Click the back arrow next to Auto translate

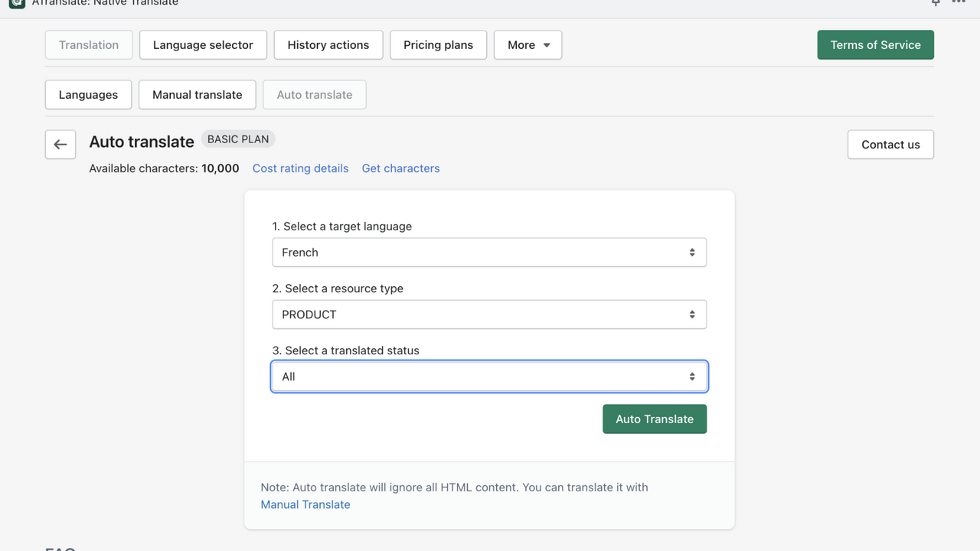pyautogui.click(x=60, y=144)
